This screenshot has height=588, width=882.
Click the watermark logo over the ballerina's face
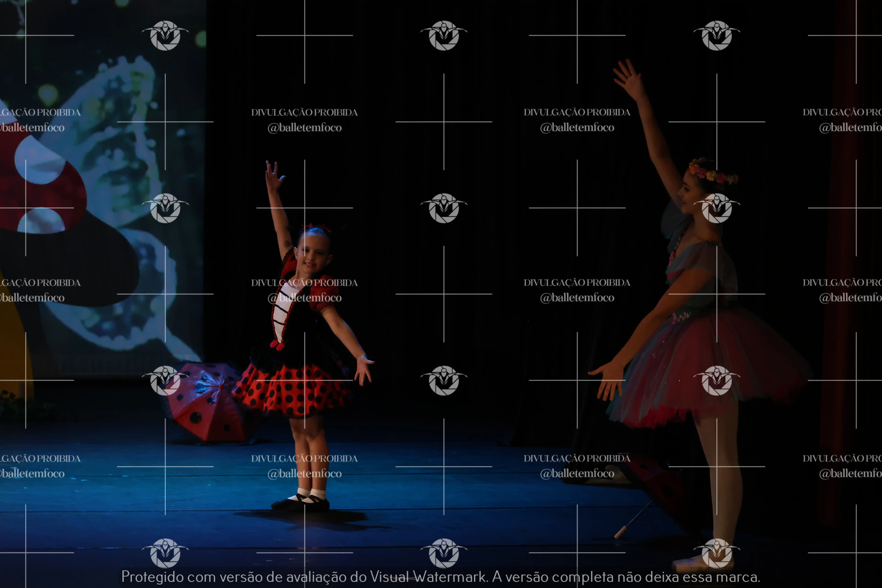717,208
